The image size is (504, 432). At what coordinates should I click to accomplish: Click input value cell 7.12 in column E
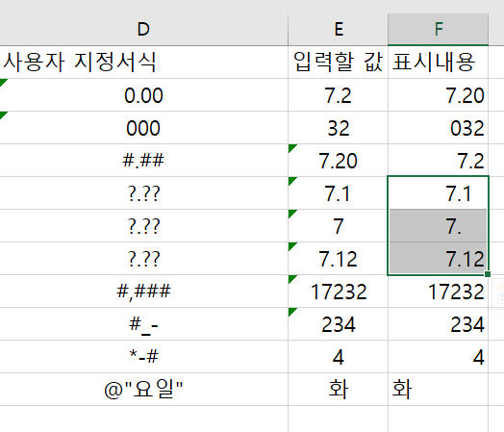pyautogui.click(x=339, y=259)
